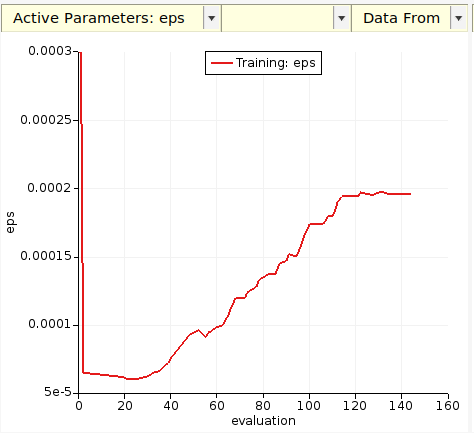Click the Active Parameters: eps combo box label
Screen dimensions: 474x433
(x=99, y=18)
